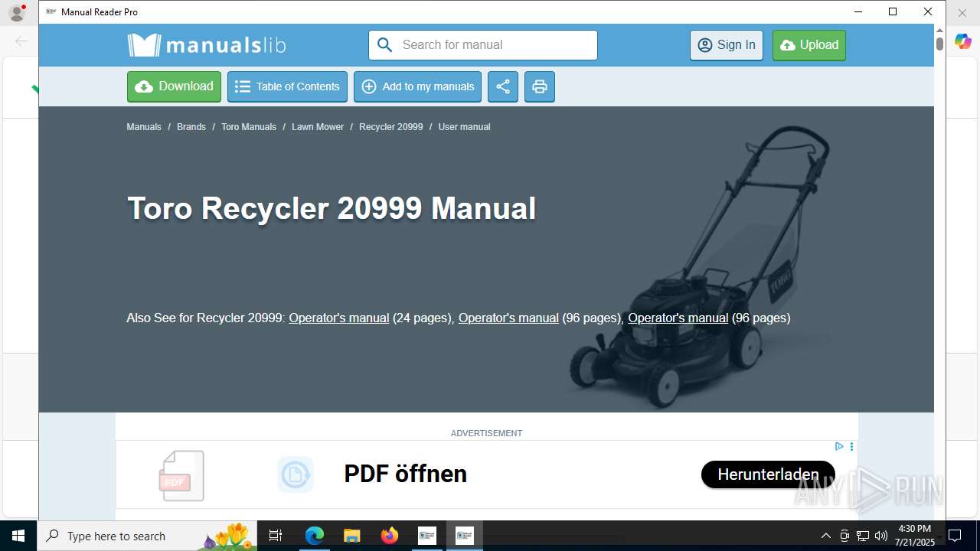Open the notification center icon

(x=955, y=536)
